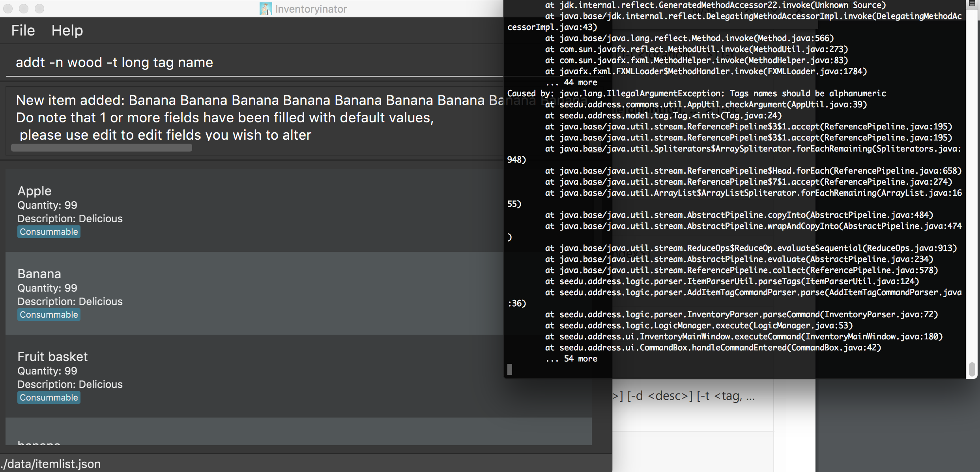Screen dimensions: 980x472
Task: Click the yellow minimize window button
Action: 24,8
